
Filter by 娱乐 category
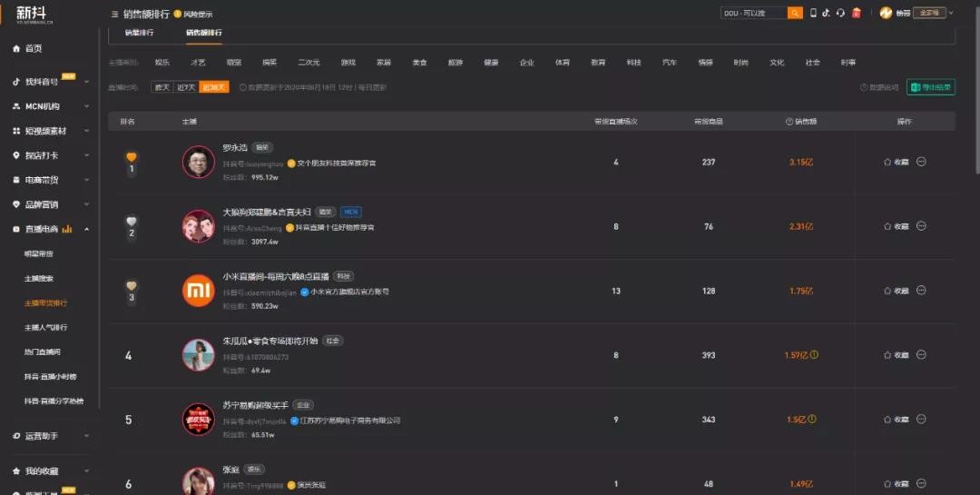coord(162,63)
